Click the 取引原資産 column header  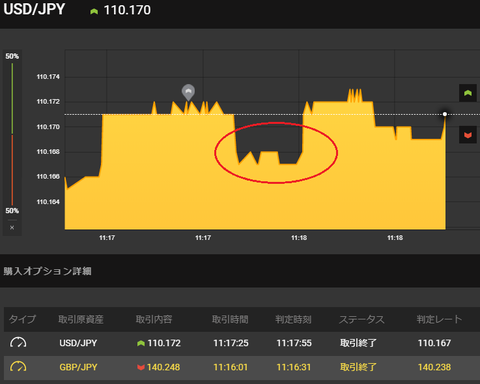click(x=81, y=319)
